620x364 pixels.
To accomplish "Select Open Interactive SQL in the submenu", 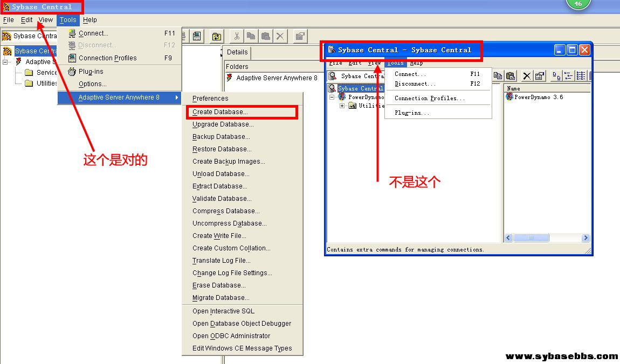I will [x=243, y=311].
